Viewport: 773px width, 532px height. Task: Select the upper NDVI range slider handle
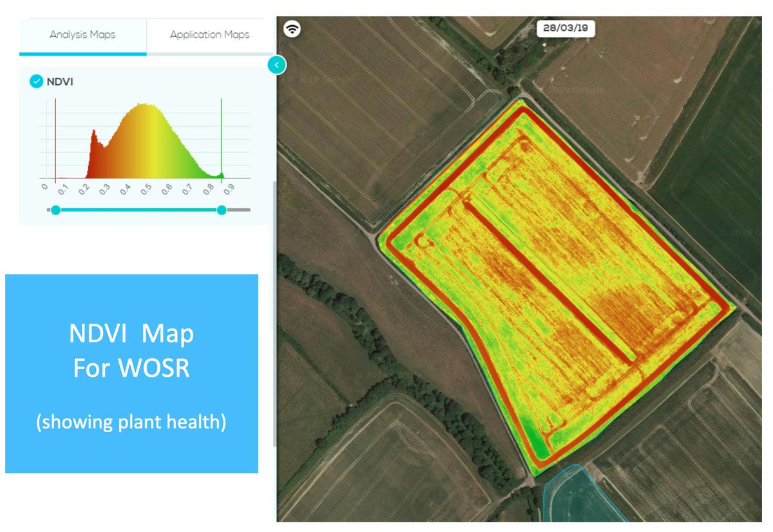point(222,210)
